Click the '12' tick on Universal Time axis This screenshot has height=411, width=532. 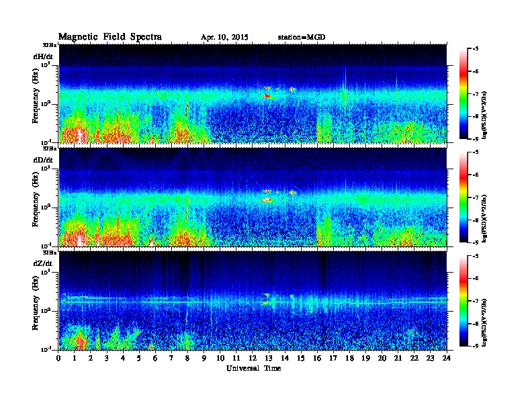pyautogui.click(x=253, y=358)
